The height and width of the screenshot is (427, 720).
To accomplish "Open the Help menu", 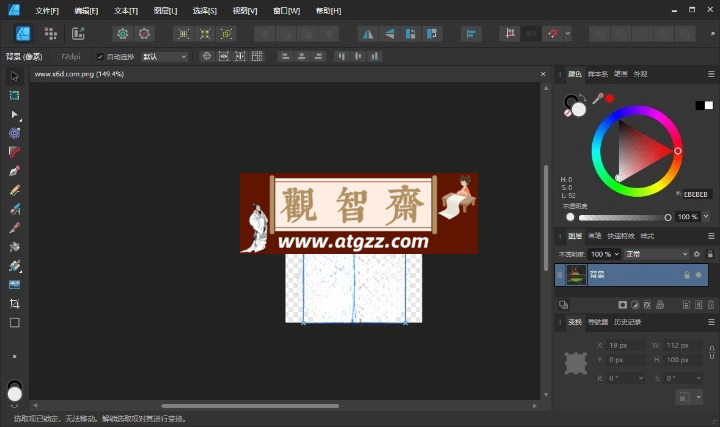I will (328, 11).
